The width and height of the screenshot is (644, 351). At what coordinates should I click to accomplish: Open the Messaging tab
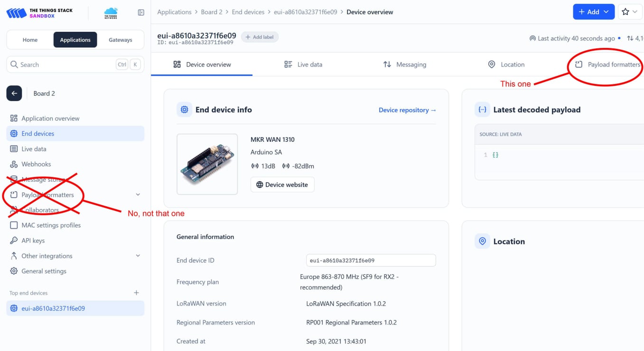tap(404, 65)
